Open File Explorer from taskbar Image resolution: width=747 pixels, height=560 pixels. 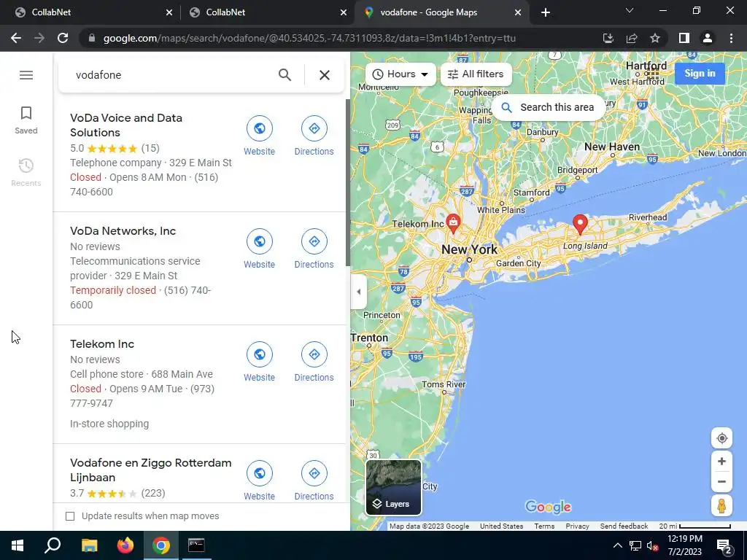(x=89, y=545)
